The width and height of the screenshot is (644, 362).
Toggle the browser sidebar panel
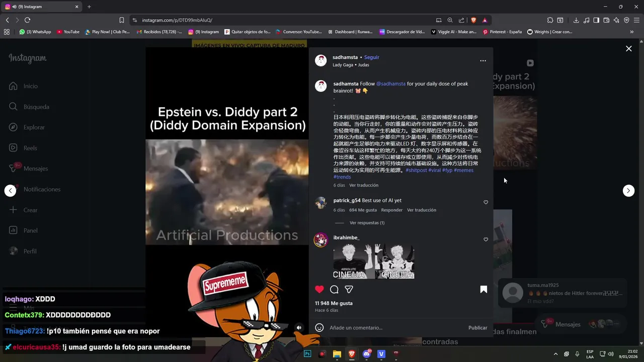click(x=596, y=20)
